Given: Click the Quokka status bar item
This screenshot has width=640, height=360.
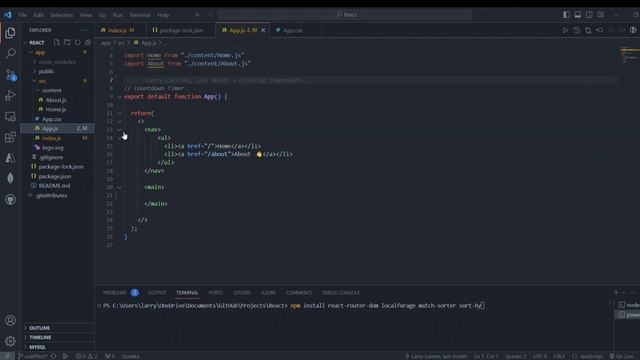Looking at the screenshot, I should coord(131,356).
